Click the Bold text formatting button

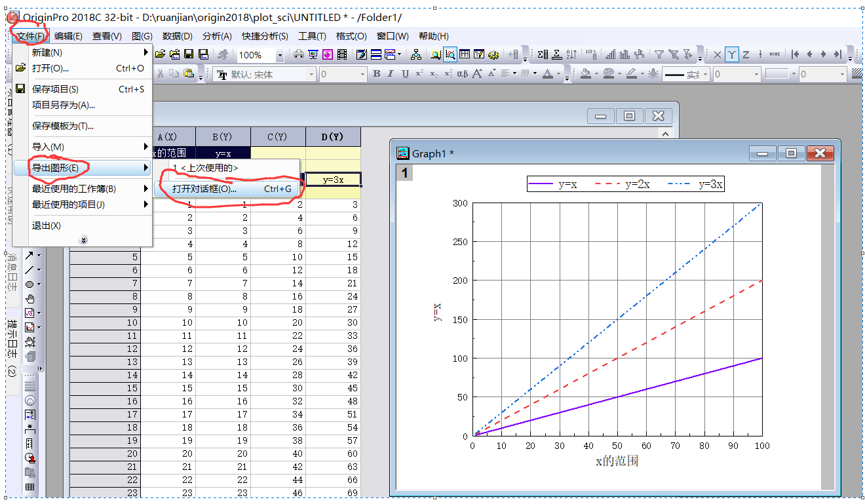[376, 74]
